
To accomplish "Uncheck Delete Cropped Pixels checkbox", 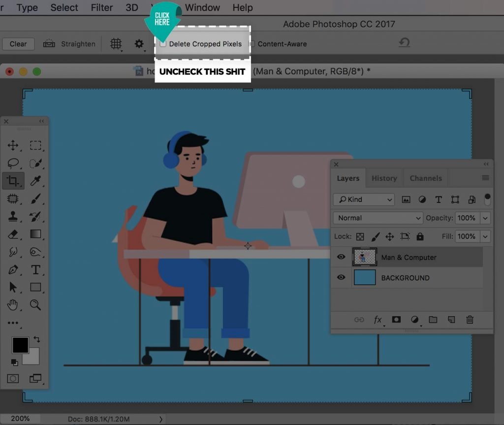I will pyautogui.click(x=163, y=44).
